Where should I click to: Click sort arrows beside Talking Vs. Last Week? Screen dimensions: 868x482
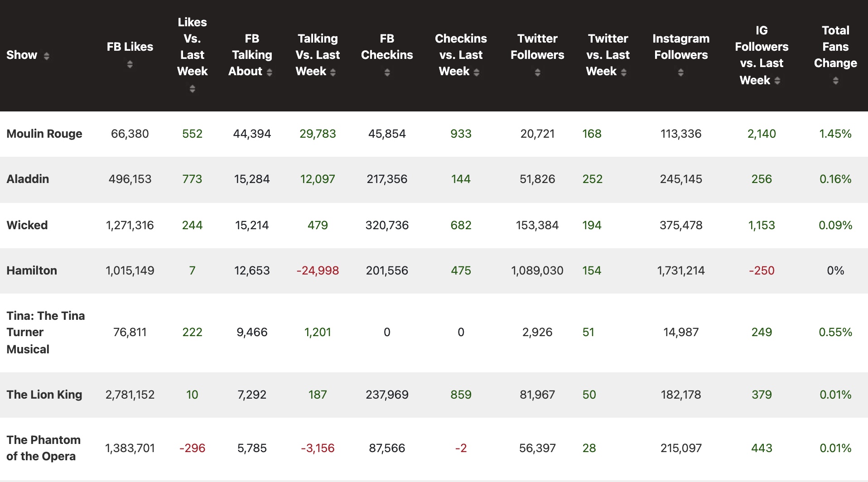[333, 72]
